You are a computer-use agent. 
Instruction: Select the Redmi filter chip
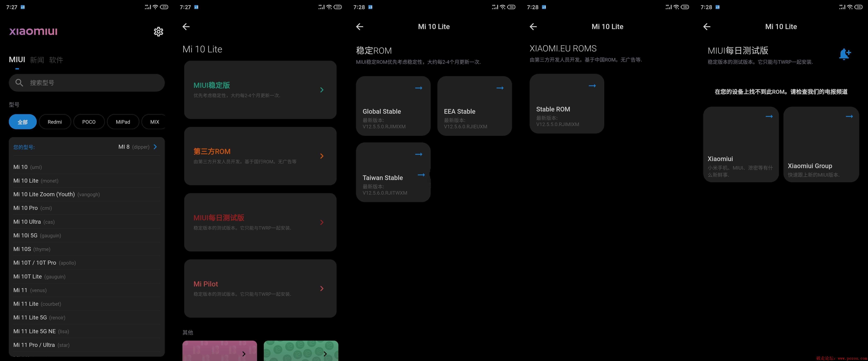(55, 122)
